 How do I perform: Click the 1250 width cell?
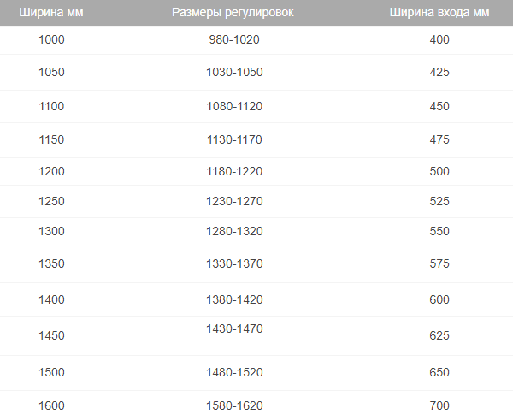pyautogui.click(x=51, y=201)
